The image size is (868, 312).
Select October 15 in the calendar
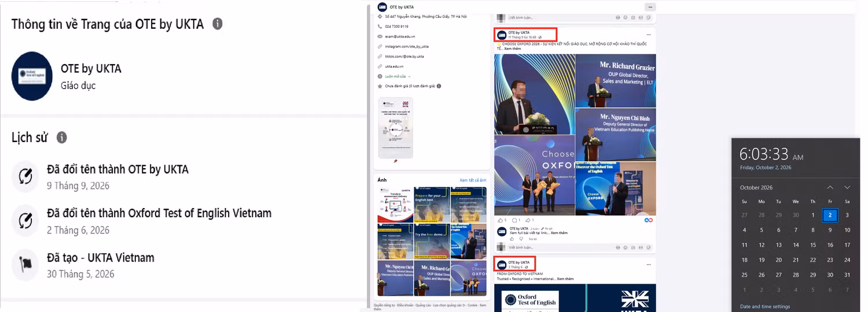(813, 245)
